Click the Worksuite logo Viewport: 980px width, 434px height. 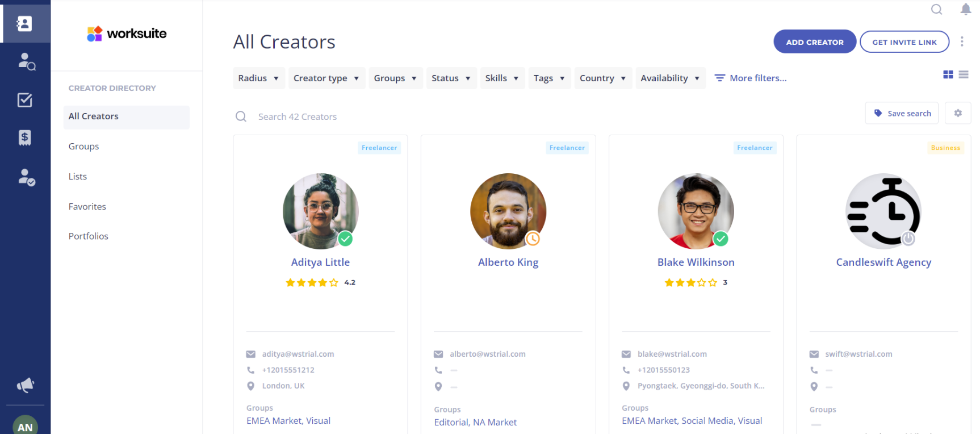tap(127, 34)
